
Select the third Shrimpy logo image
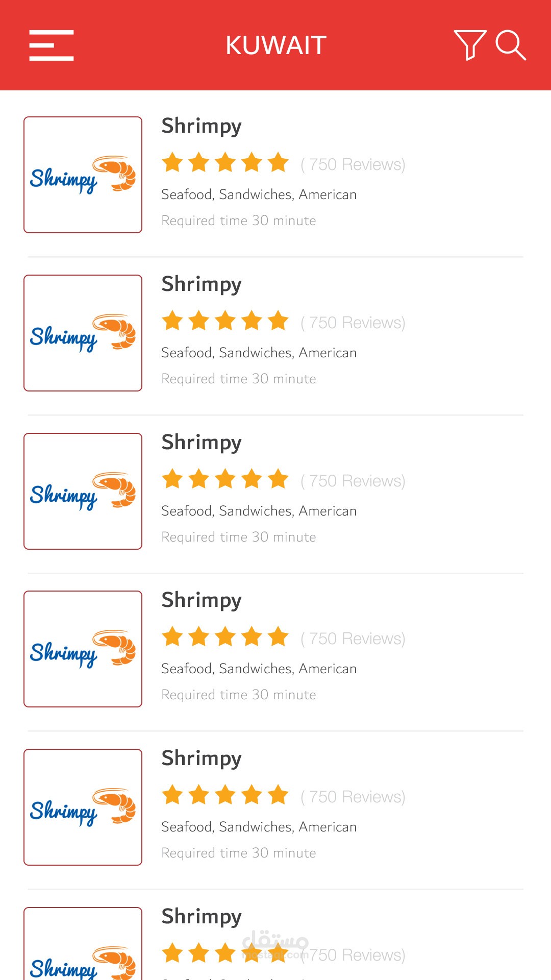[83, 492]
